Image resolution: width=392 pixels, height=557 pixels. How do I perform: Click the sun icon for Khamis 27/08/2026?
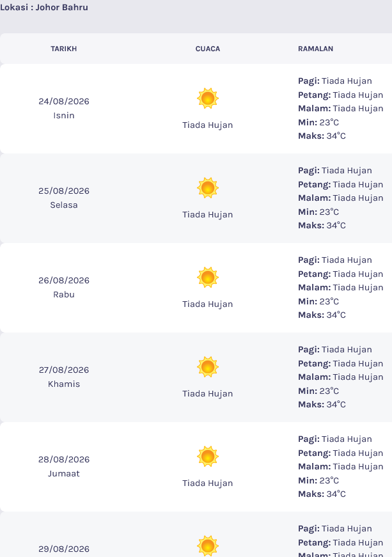pyautogui.click(x=208, y=367)
